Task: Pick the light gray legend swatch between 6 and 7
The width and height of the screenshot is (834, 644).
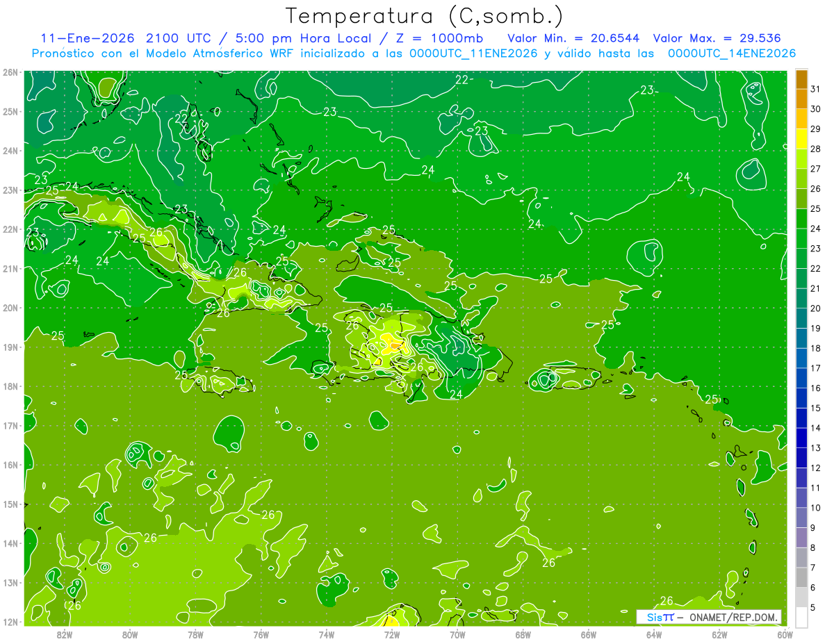Action: point(801,577)
